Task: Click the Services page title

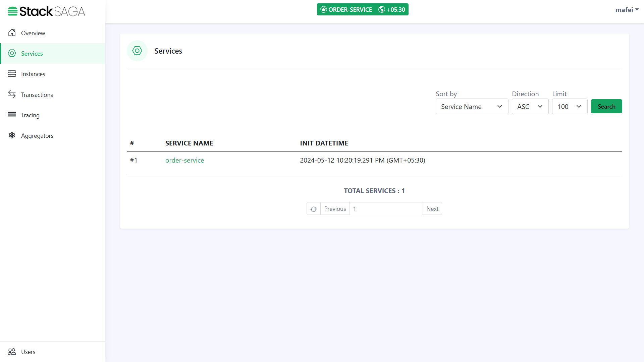Action: [168, 51]
